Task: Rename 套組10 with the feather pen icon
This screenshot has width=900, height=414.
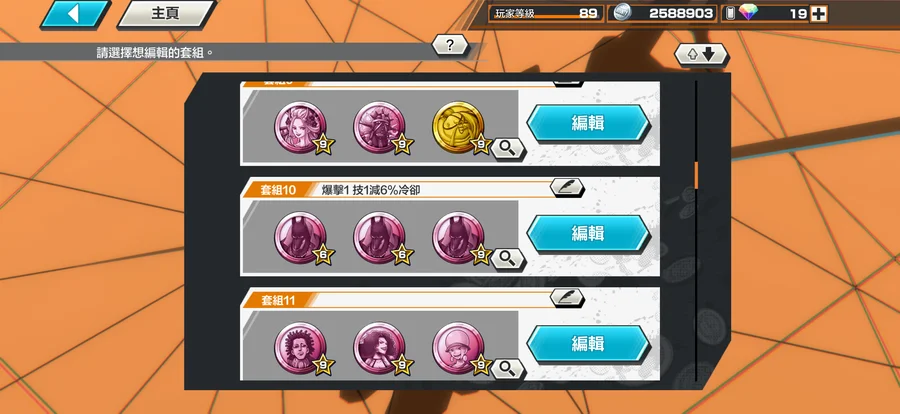Action: (x=567, y=187)
